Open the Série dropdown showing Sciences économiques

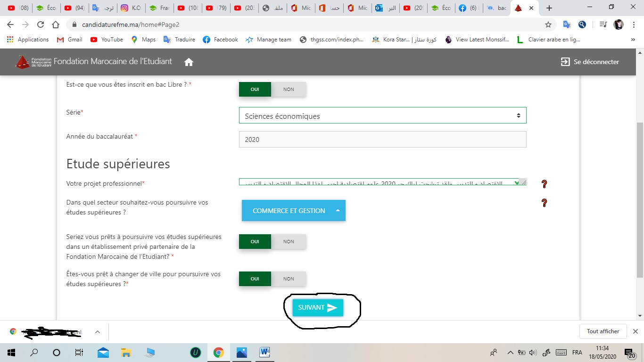tap(382, 116)
